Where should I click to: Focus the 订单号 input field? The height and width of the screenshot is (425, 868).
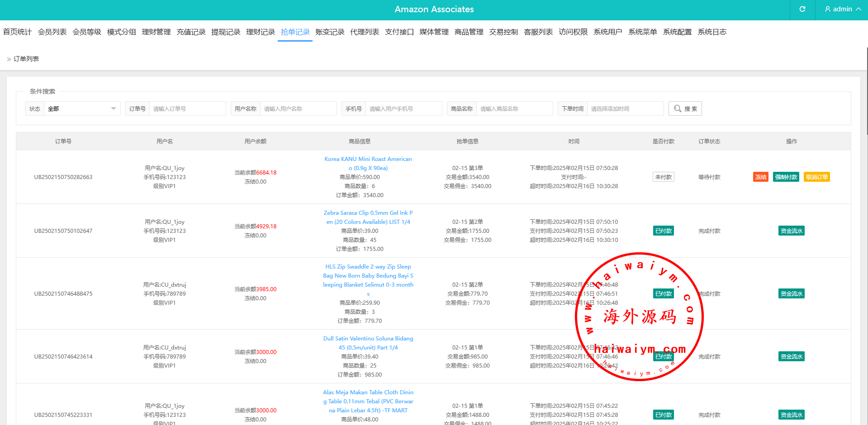187,109
